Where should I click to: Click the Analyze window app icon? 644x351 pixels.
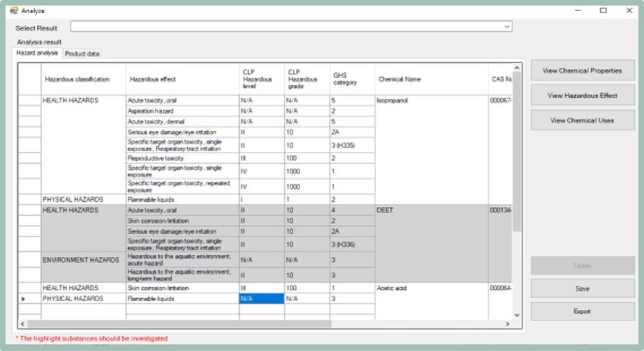14,10
